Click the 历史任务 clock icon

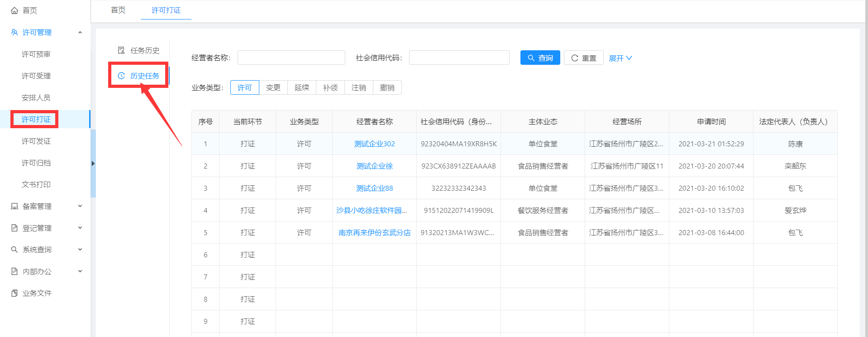[x=121, y=76]
